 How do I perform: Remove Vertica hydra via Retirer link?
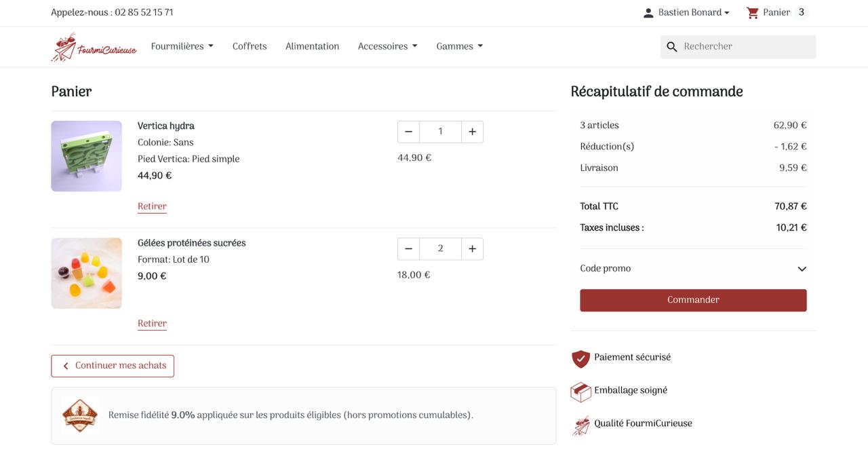[152, 206]
